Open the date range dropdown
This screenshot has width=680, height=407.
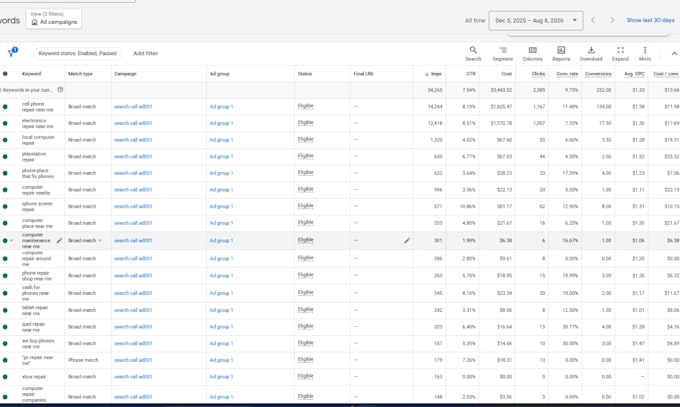536,20
